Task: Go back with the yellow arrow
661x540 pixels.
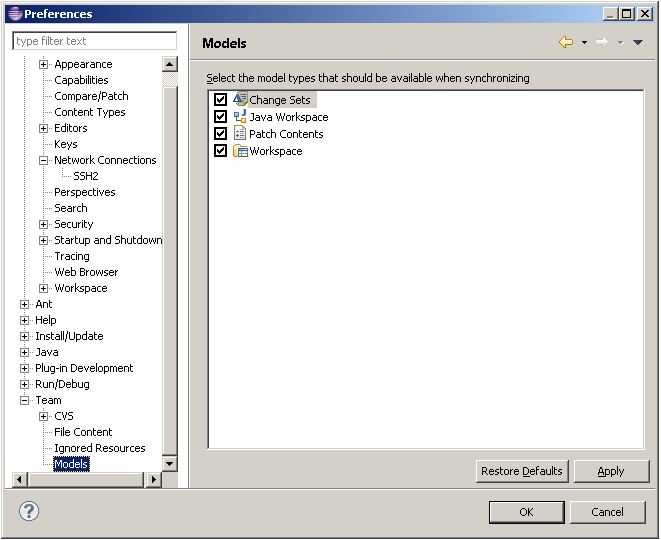Action: tap(566, 42)
